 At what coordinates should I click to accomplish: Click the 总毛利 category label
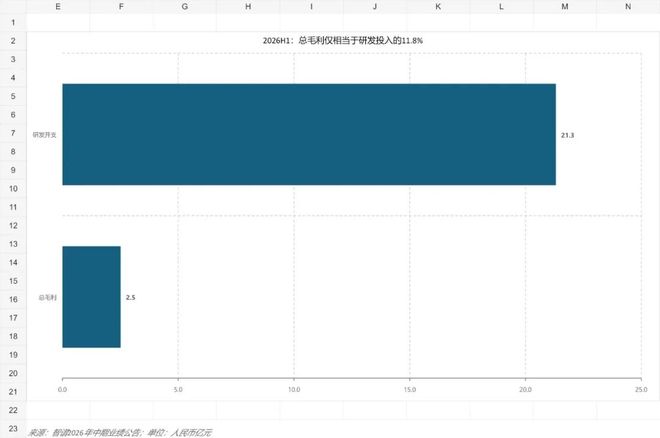[48, 297]
